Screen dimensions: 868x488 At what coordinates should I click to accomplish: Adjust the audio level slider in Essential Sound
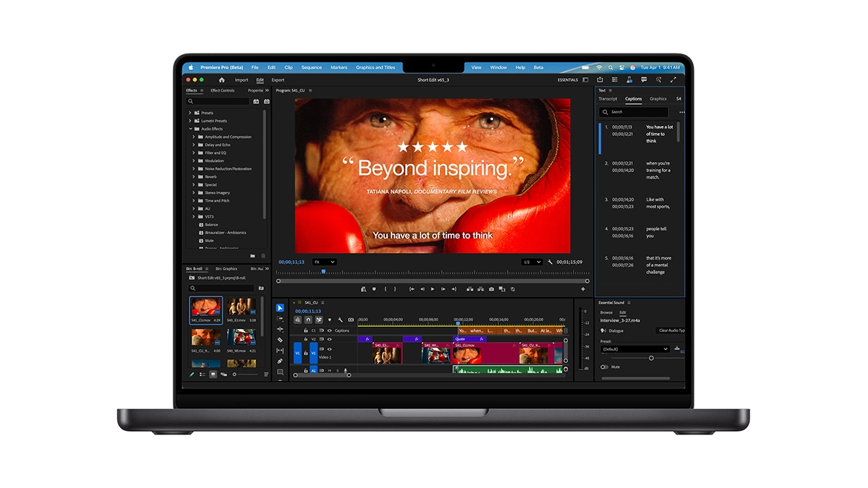(x=651, y=358)
